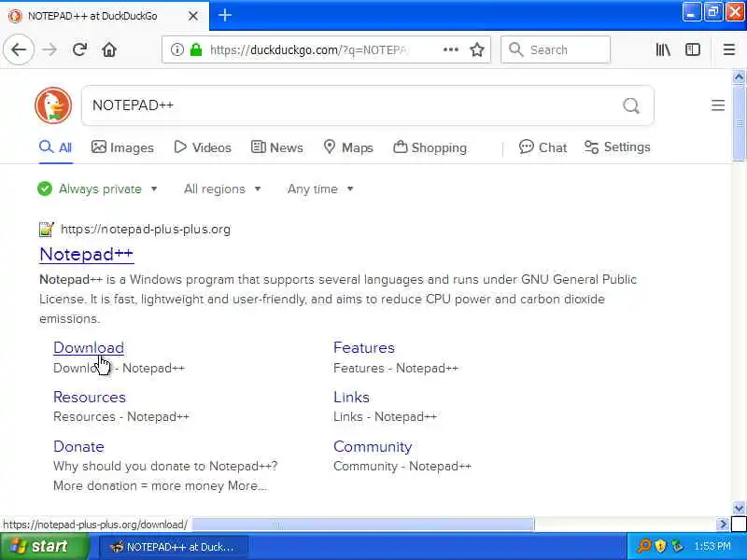Bookmark this page with the star
Image resolution: width=747 pixels, height=560 pixels.
tap(477, 49)
